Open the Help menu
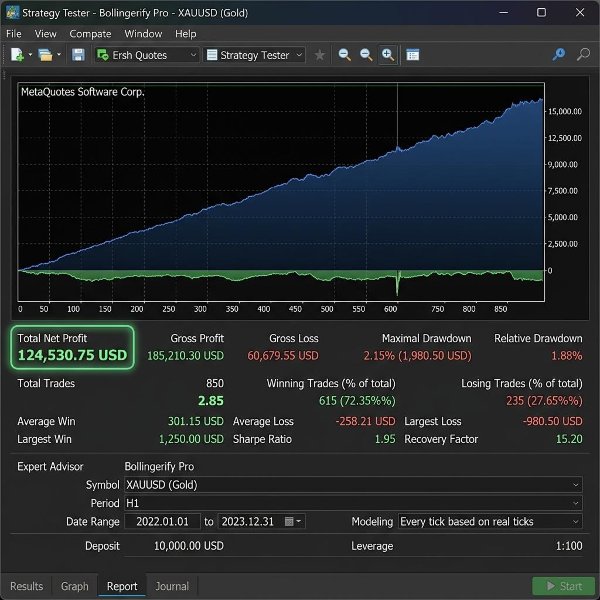600x600 pixels. (186, 34)
